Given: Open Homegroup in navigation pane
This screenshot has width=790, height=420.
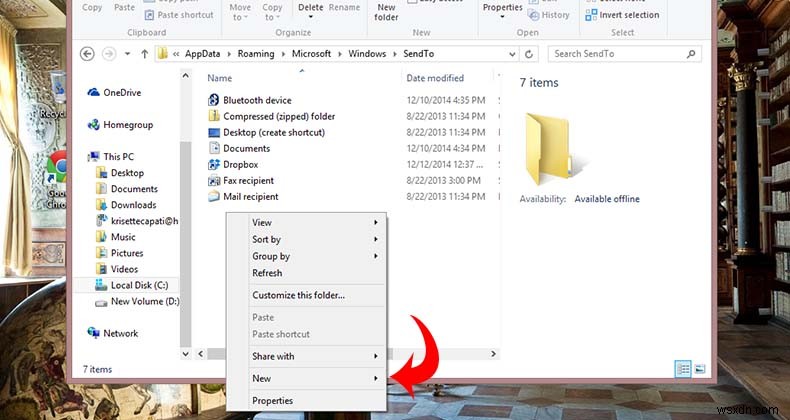Looking at the screenshot, I should [120, 125].
